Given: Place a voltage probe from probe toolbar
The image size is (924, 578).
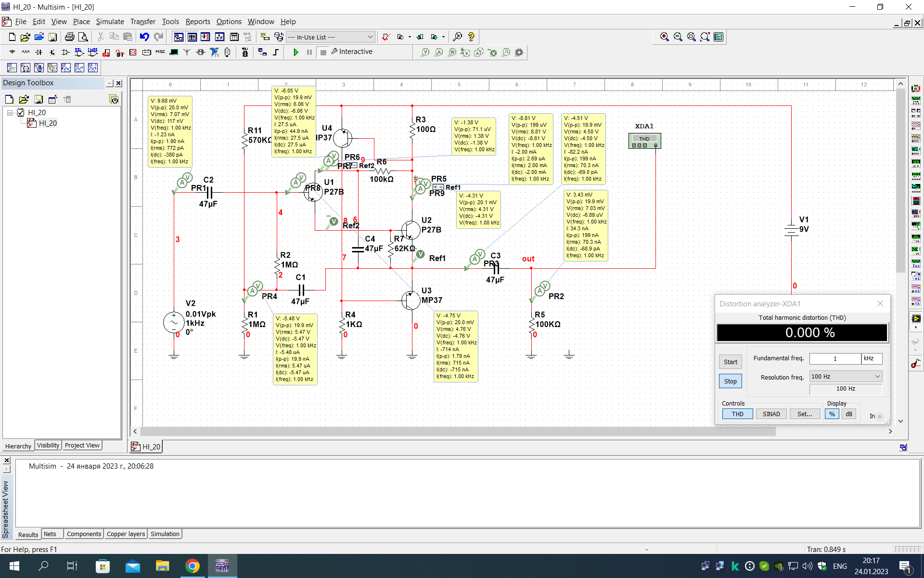Looking at the screenshot, I should [425, 52].
